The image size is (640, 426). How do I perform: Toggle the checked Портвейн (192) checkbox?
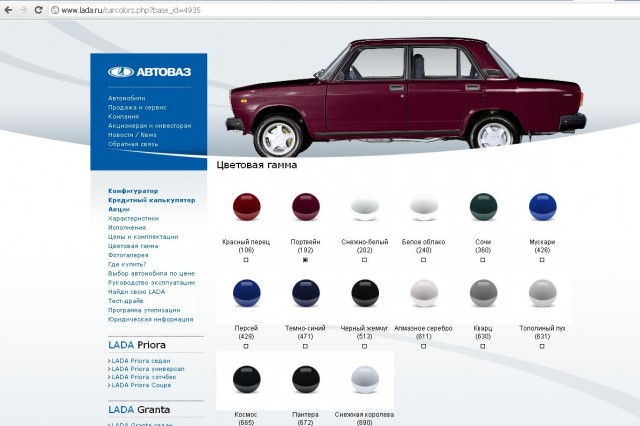[x=305, y=260]
